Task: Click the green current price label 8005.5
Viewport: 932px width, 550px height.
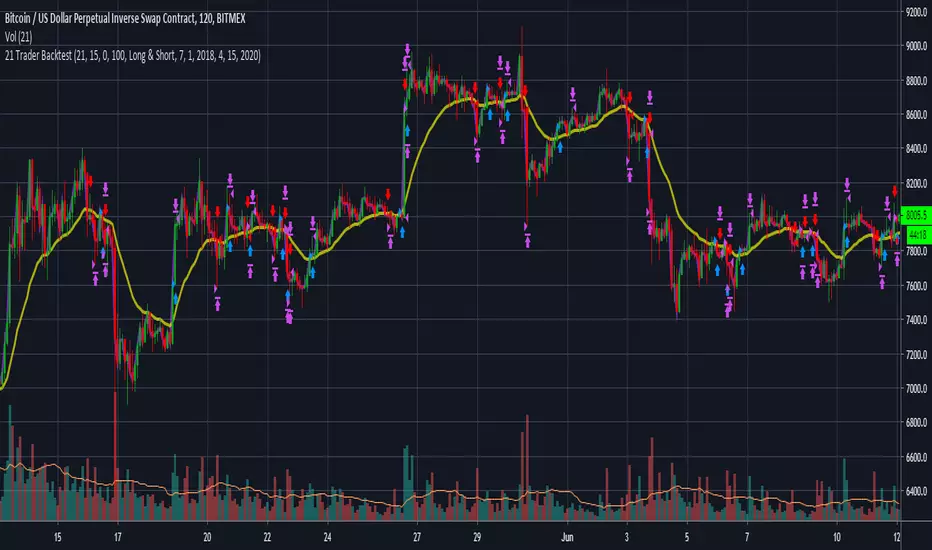Action: [x=916, y=215]
